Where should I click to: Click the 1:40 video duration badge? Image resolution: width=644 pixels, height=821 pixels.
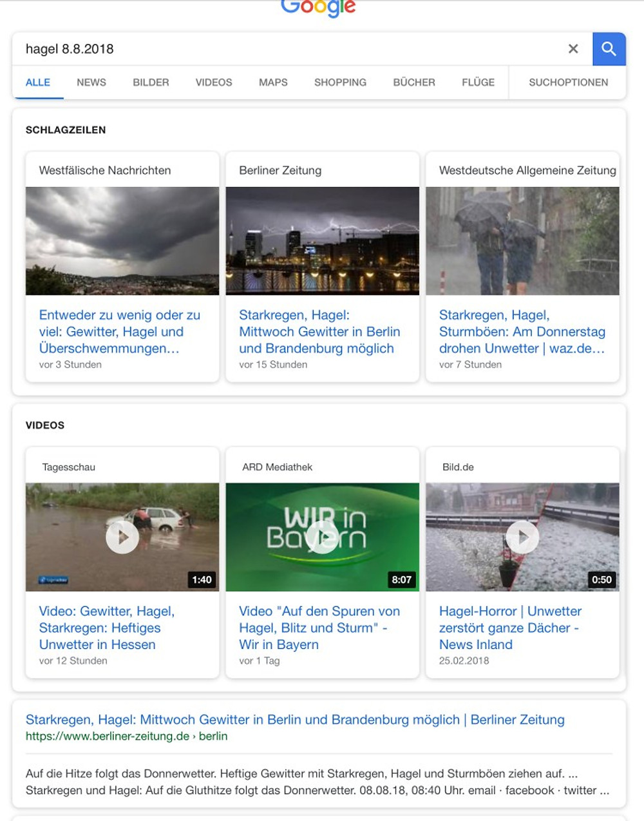(x=202, y=579)
